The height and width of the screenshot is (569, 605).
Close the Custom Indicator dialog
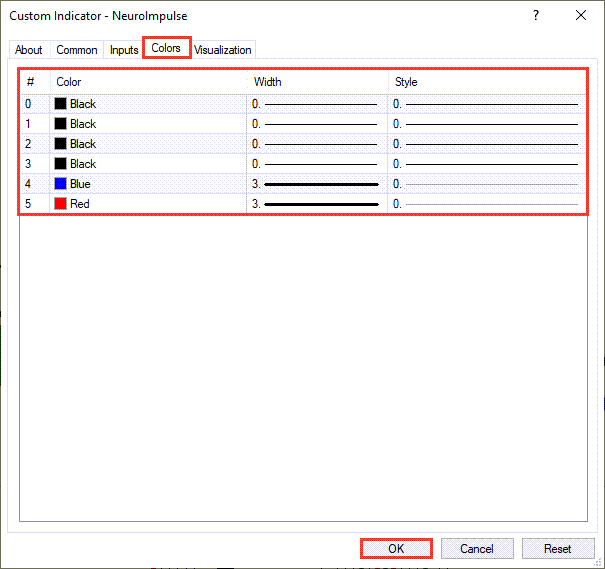[581, 16]
